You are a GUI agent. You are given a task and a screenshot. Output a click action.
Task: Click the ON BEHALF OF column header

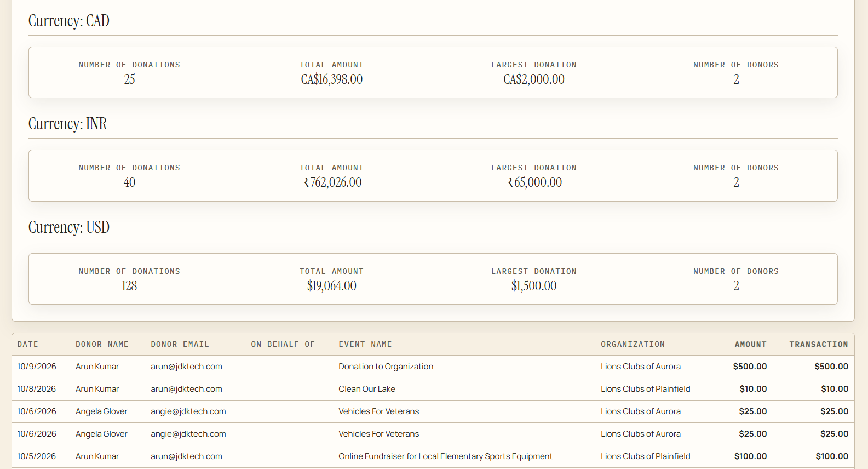[283, 344]
